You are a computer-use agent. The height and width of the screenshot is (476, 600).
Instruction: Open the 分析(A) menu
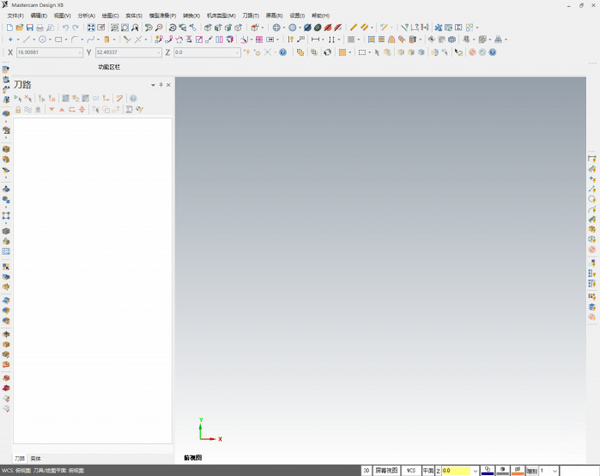86,16
